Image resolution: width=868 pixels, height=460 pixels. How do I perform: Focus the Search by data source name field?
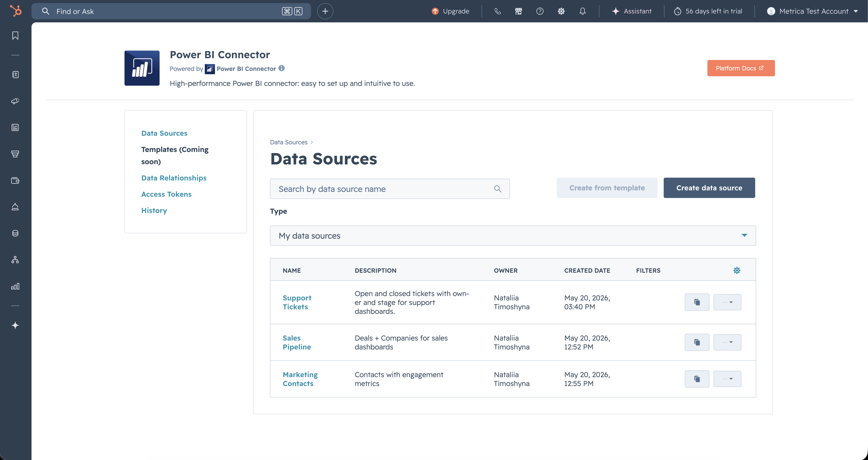pos(390,189)
